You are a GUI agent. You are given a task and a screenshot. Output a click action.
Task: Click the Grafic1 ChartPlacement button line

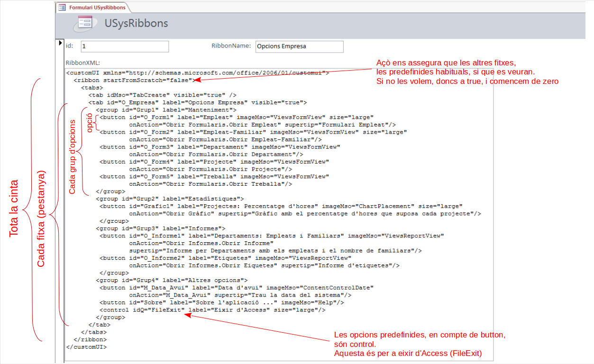pos(281,206)
